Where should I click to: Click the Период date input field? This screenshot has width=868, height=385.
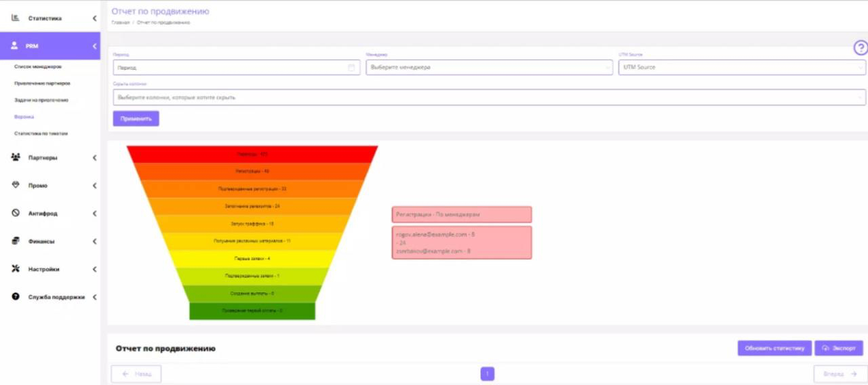pos(237,67)
